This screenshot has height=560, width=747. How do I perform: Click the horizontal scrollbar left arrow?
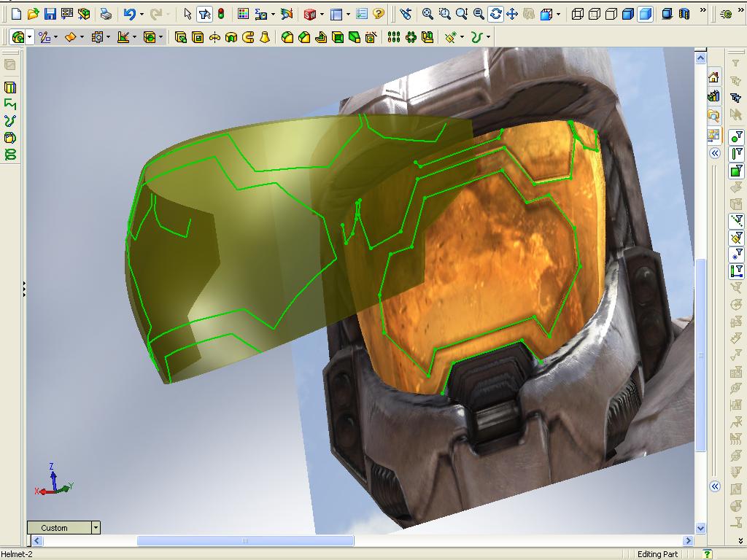click(37, 540)
